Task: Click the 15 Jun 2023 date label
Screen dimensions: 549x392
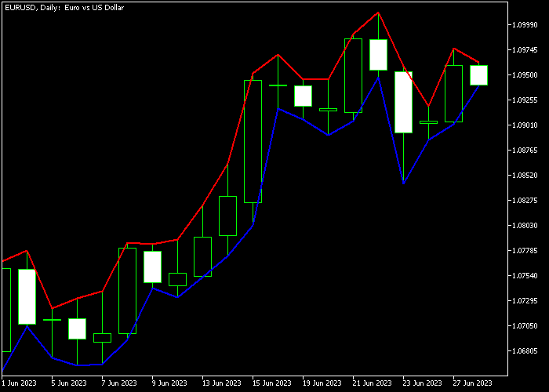Action: (x=271, y=383)
